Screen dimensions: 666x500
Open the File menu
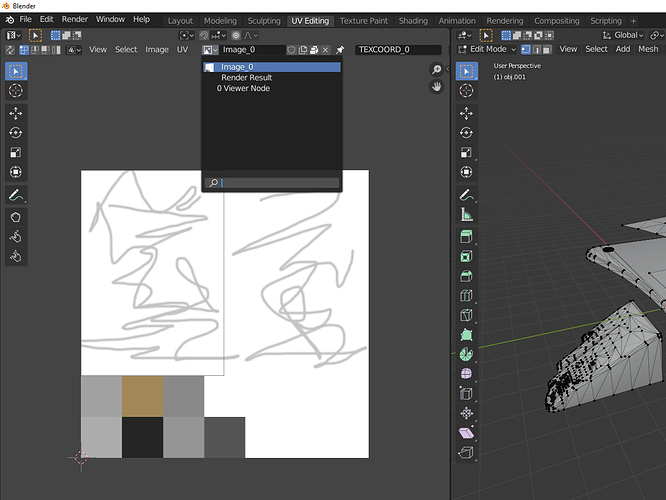[x=25, y=20]
